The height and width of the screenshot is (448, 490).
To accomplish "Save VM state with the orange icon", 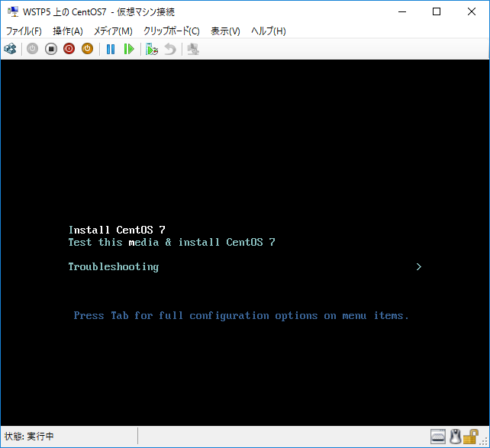I will [x=88, y=49].
